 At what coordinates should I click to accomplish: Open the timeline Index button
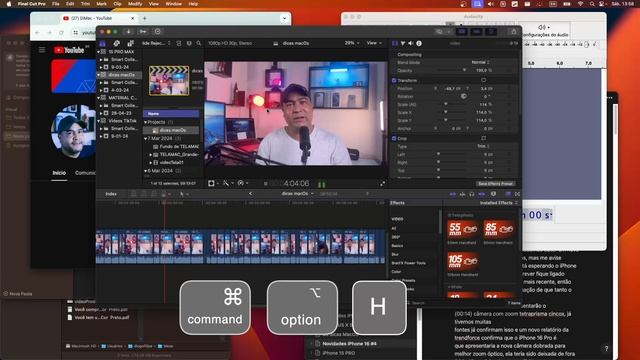[x=111, y=194]
